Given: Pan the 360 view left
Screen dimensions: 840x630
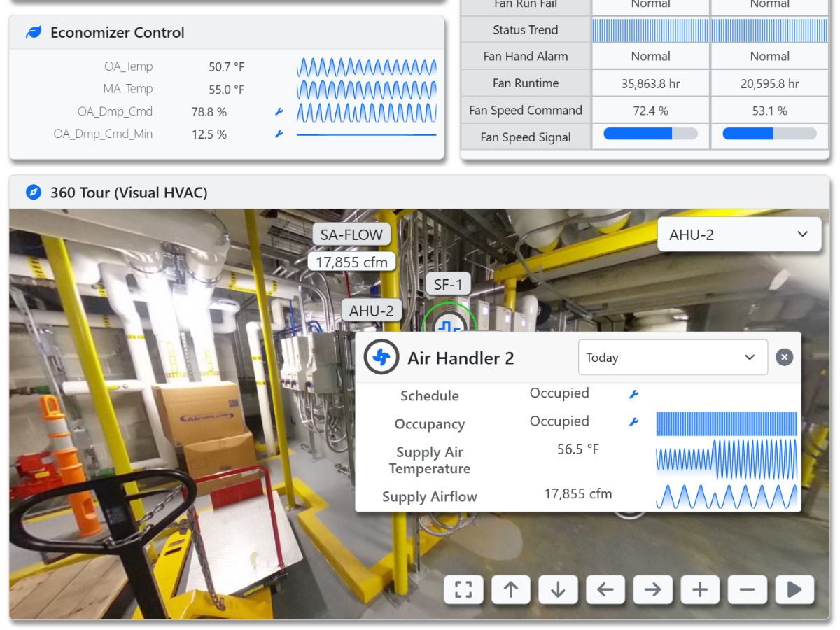Looking at the screenshot, I should 605,589.
